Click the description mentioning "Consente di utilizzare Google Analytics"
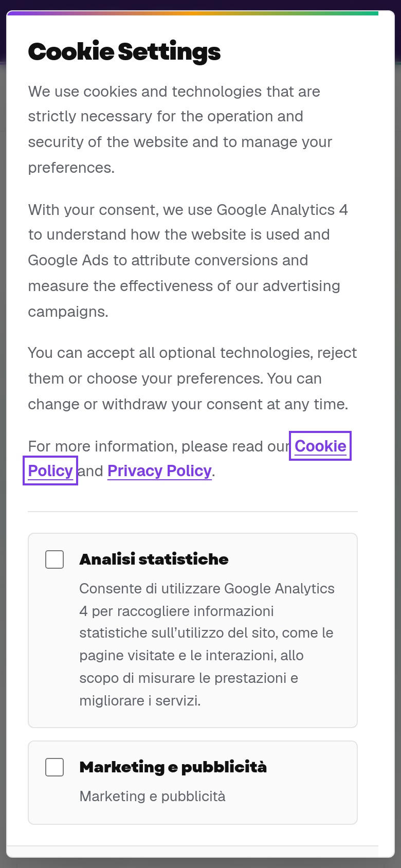The image size is (401, 868). tap(207, 644)
